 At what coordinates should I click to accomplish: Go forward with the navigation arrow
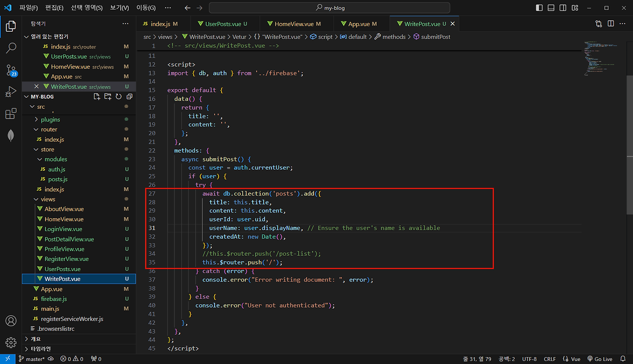point(199,8)
